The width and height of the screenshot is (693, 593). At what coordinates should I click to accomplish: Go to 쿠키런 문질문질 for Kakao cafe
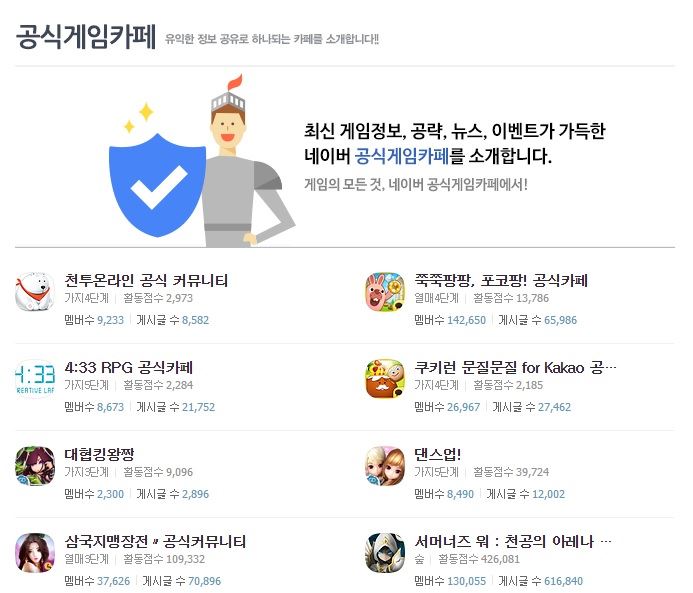tap(515, 368)
